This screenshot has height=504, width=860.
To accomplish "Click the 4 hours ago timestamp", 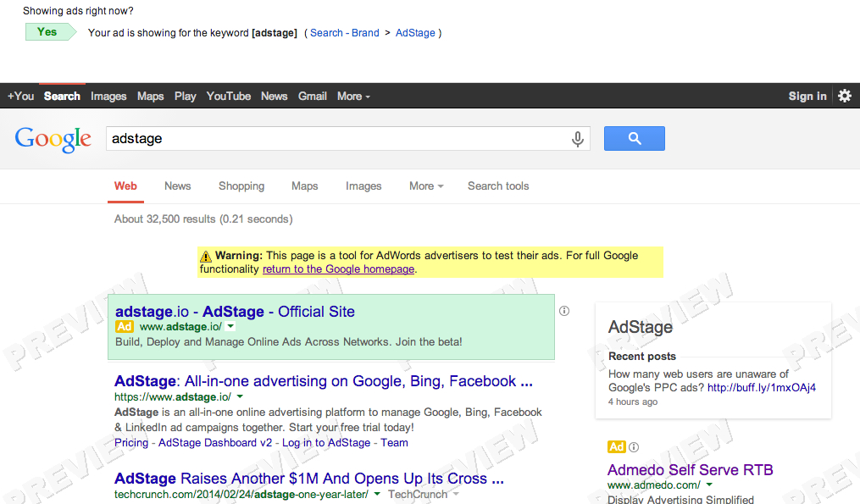I will point(633,402).
